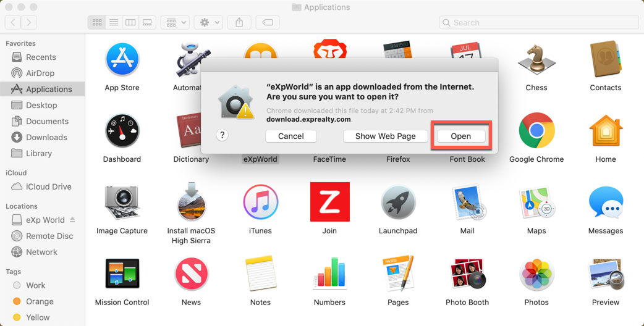The image size is (644, 326).
Task: Select the Join app icon
Action: click(329, 202)
